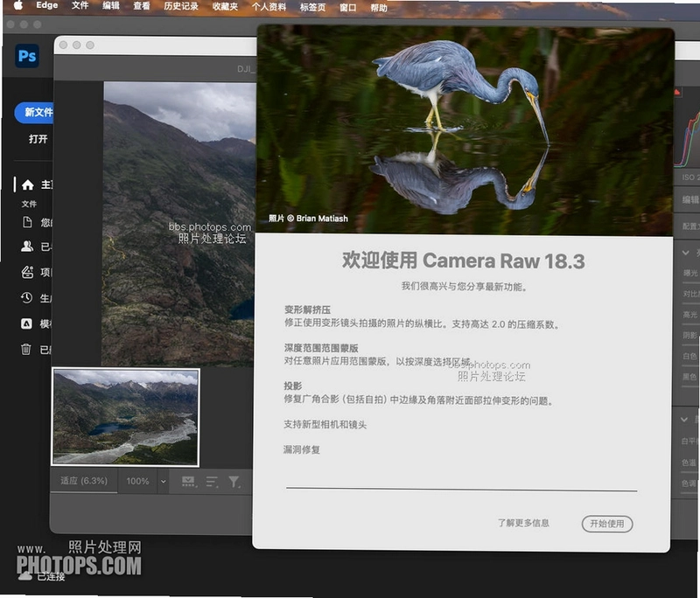
Task: Click the 文件 section label in sidebar
Action: [29, 204]
